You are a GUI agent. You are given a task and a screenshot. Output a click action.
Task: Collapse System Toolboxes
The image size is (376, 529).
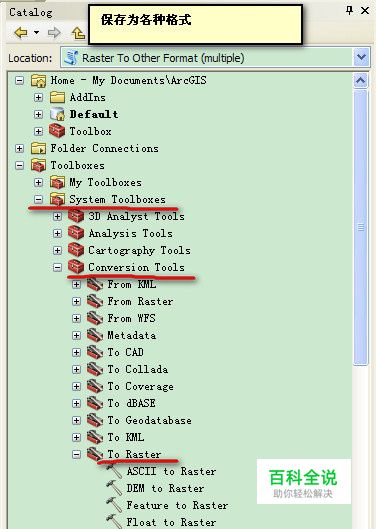tap(38, 199)
